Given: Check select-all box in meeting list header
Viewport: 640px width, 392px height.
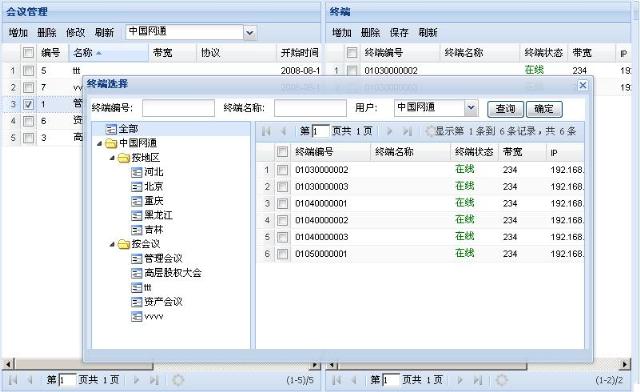Looking at the screenshot, I should [x=28, y=53].
